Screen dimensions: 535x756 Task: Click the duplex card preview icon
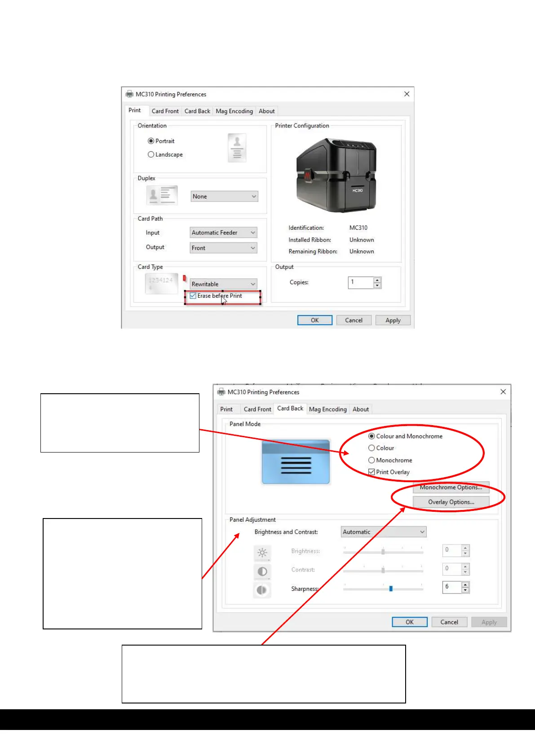tap(162, 195)
